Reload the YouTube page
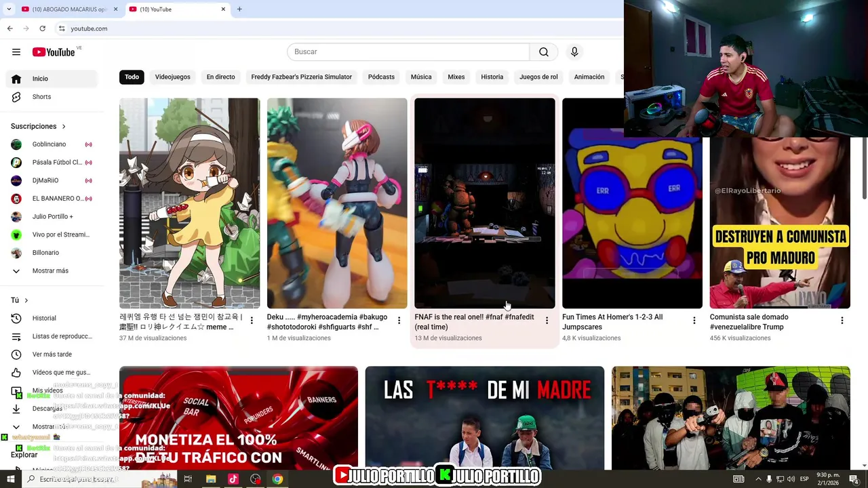Image resolution: width=868 pixels, height=488 pixels. click(x=42, y=28)
